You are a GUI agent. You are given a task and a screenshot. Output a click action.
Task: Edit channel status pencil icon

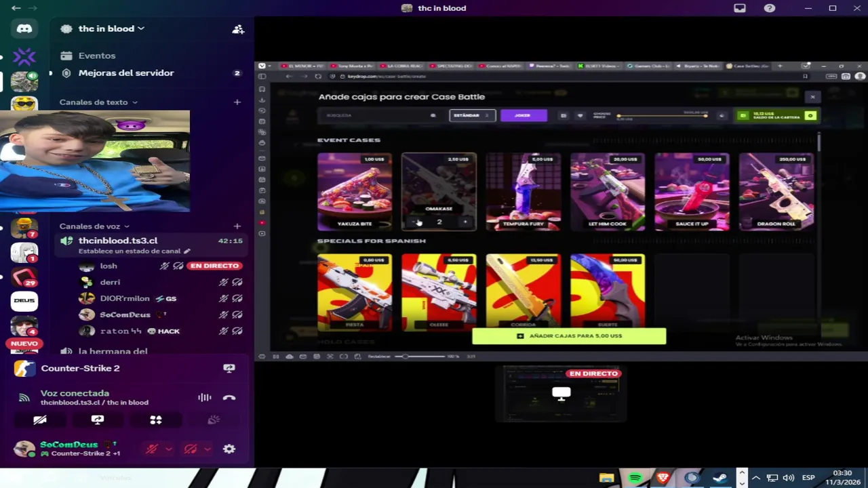(187, 251)
